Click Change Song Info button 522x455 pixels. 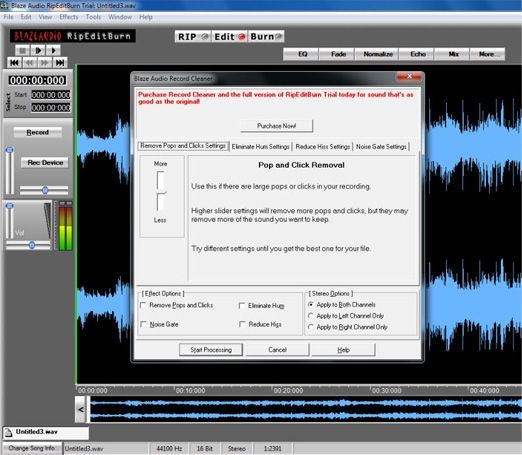[x=32, y=448]
